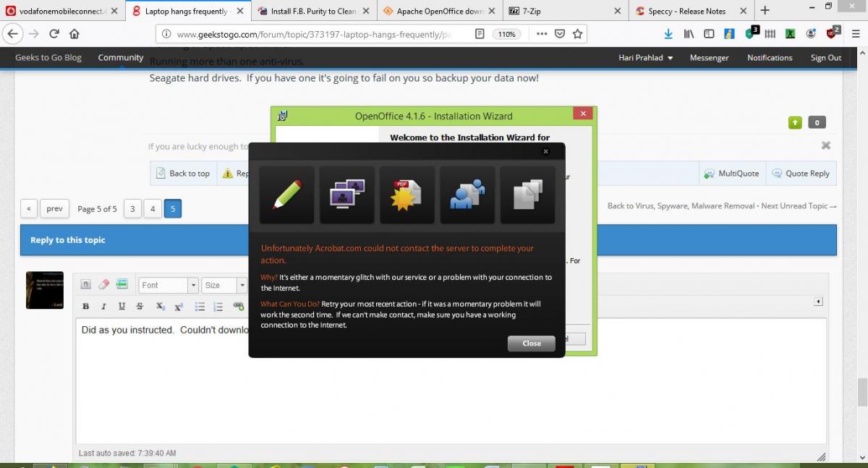Click the reply text editor area
The image size is (868, 468).
coord(451,381)
